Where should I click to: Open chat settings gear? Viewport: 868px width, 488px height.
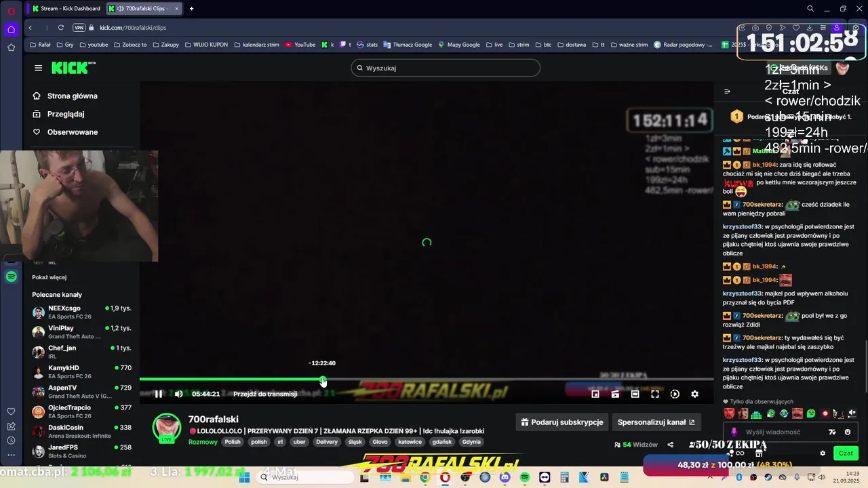pyautogui.click(x=823, y=453)
